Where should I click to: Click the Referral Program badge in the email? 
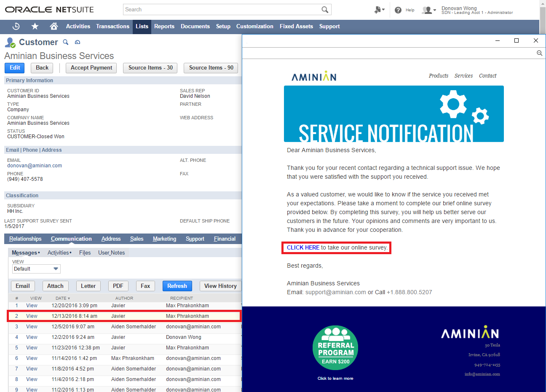pos(335,348)
